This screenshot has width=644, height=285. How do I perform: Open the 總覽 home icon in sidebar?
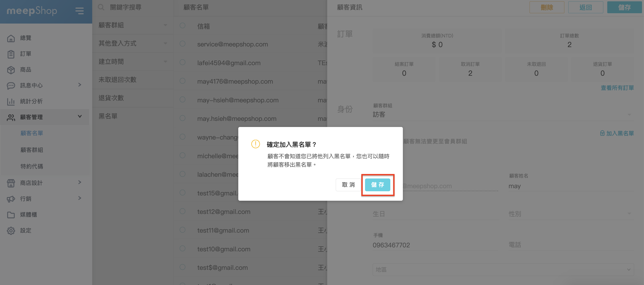click(11, 38)
